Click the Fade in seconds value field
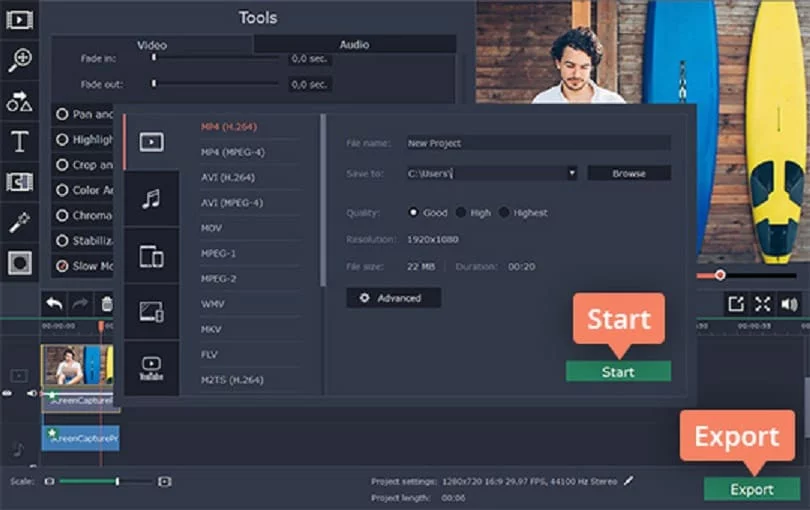The height and width of the screenshot is (510, 810). tap(309, 58)
